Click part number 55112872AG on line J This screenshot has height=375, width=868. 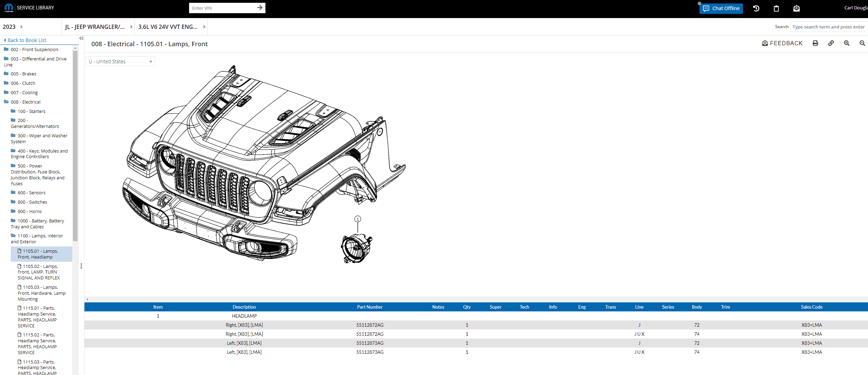click(370, 325)
